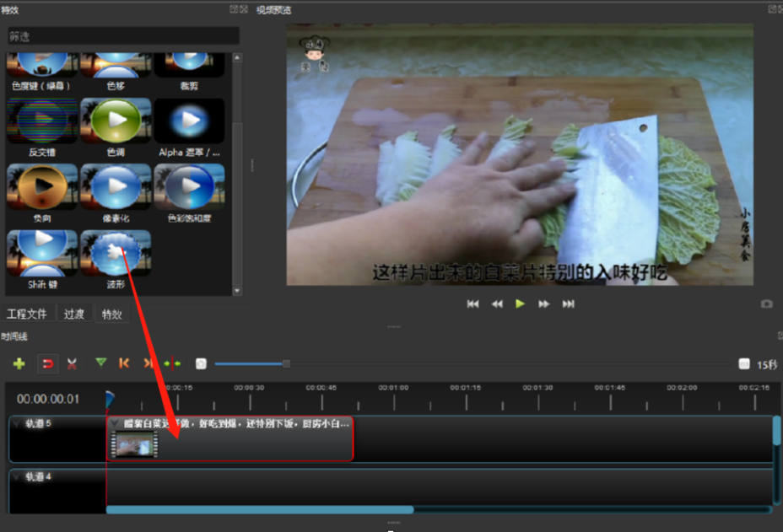Jump to previous marker with orange arrow

click(x=124, y=363)
